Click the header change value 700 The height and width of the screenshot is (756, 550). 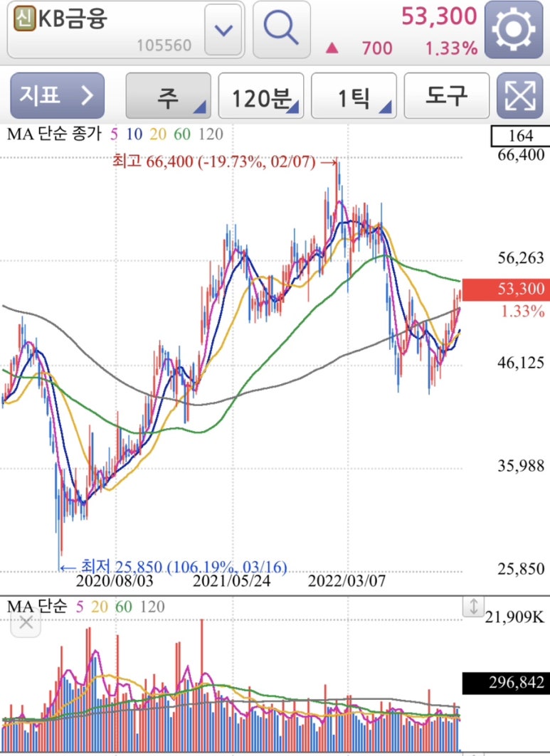[x=377, y=48]
